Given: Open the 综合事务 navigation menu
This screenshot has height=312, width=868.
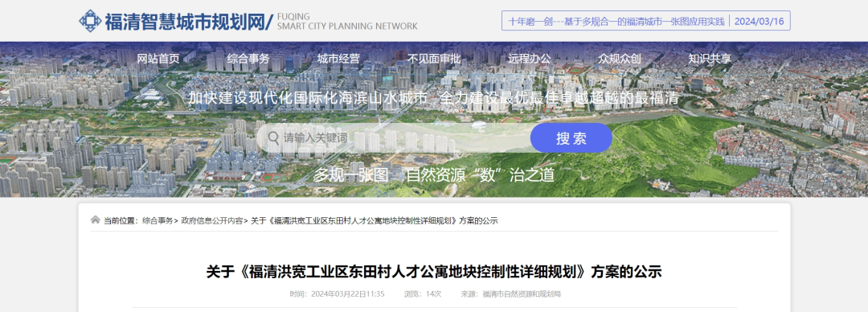Looking at the screenshot, I should (x=248, y=59).
